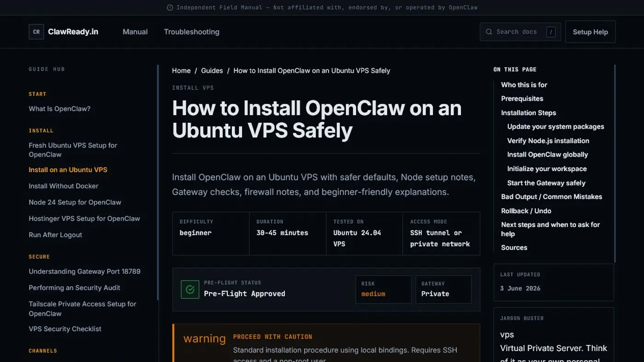Select Install on an Ubuntu VPS
Viewport: 644px width, 362px height.
click(68, 170)
